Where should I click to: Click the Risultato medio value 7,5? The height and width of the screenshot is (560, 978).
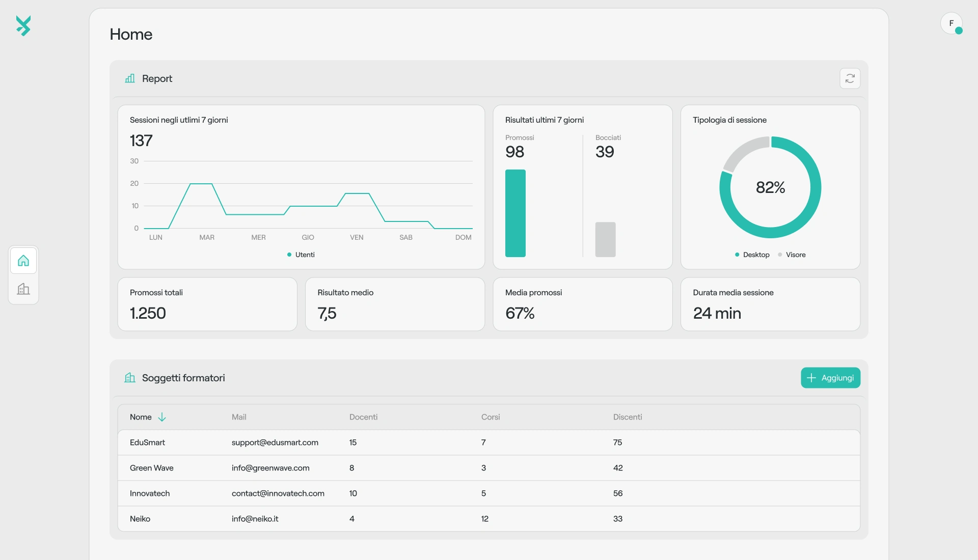coord(327,313)
